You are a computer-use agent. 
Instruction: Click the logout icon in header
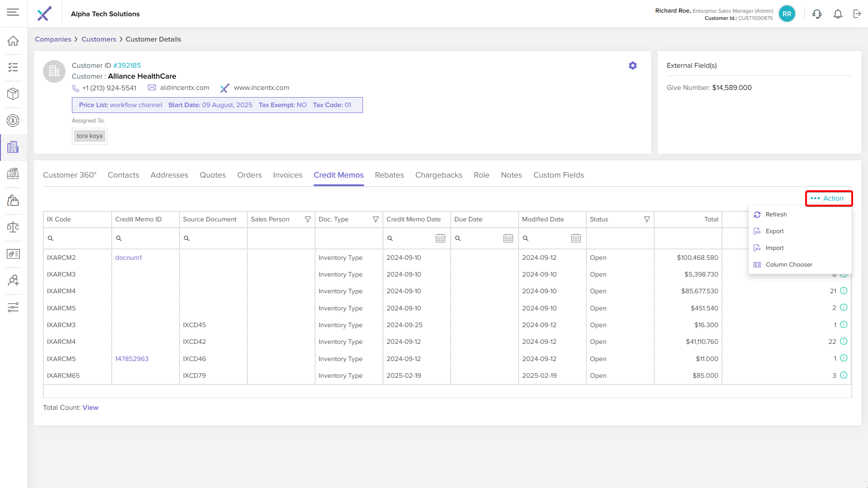(857, 14)
